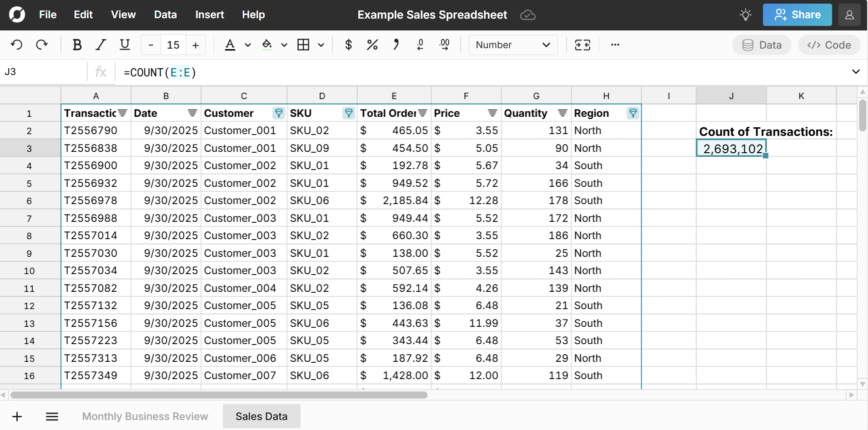
Task: Open the more options ellipsis
Action: pyautogui.click(x=615, y=45)
